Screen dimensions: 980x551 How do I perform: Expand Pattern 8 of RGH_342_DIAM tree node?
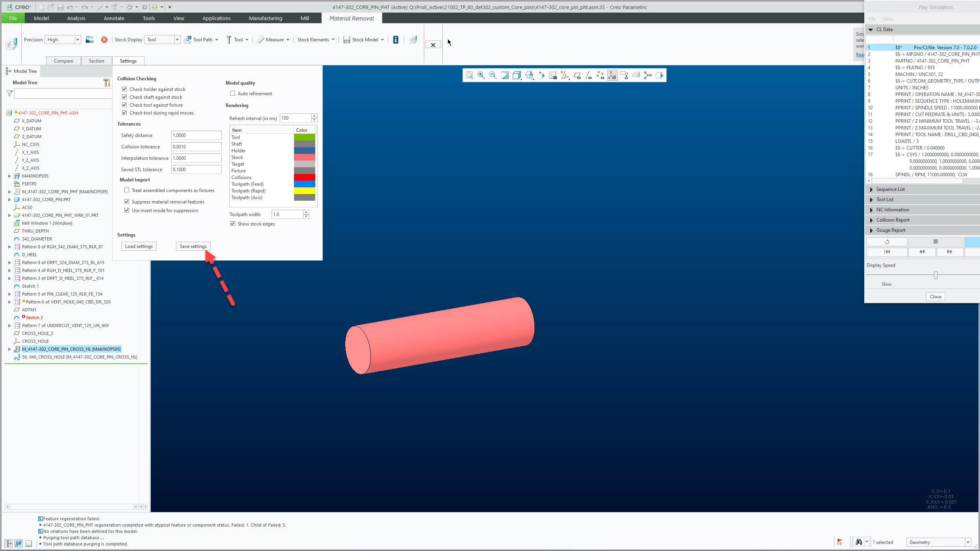pyautogui.click(x=9, y=247)
